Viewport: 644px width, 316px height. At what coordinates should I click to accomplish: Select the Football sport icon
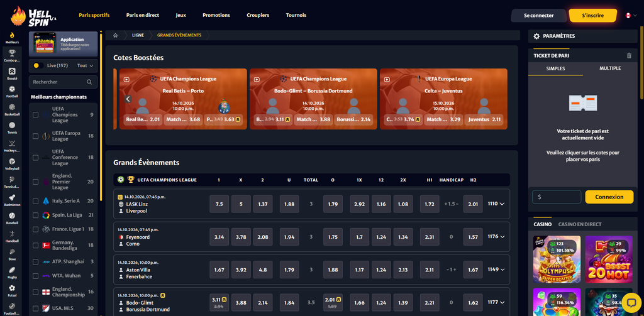[x=12, y=89]
